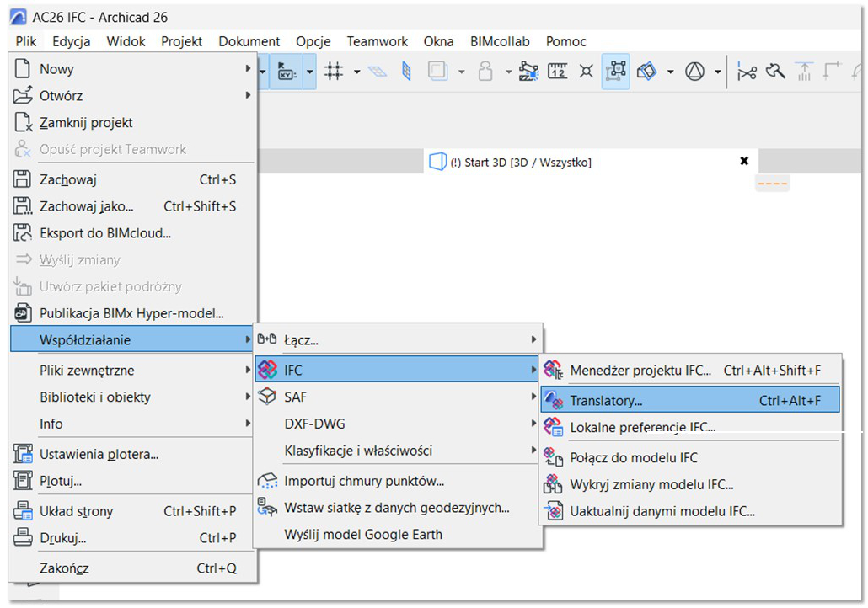The height and width of the screenshot is (608, 868).
Task: Open the dropdown arrow next to grid snap
Action: (x=356, y=72)
